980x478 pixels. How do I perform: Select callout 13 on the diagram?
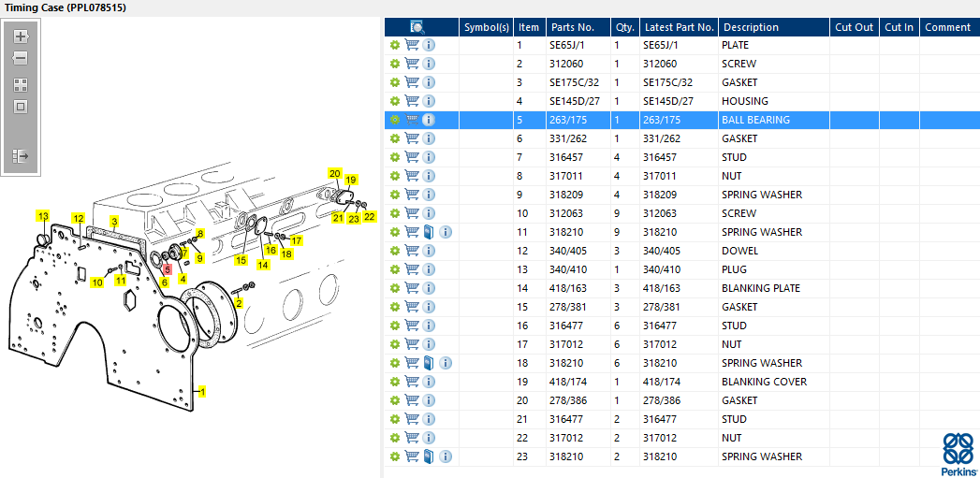pyautogui.click(x=42, y=216)
